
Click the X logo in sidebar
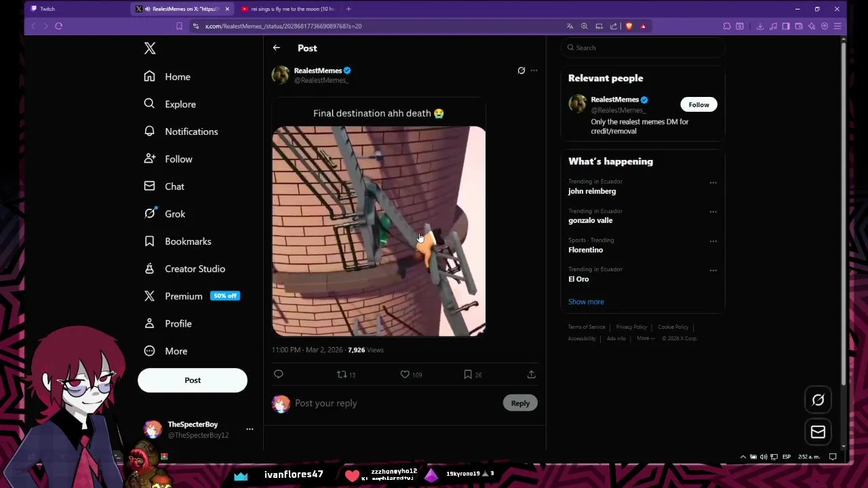(150, 48)
